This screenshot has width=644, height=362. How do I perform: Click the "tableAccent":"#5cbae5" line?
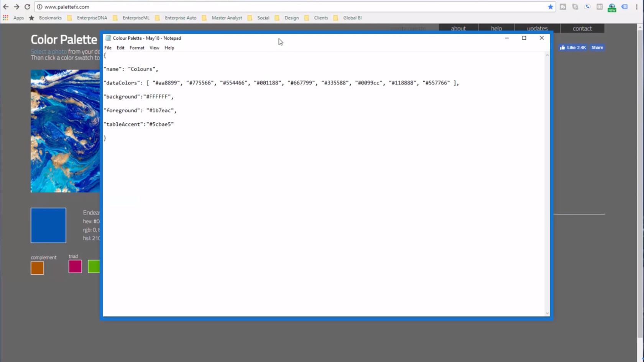pos(138,124)
